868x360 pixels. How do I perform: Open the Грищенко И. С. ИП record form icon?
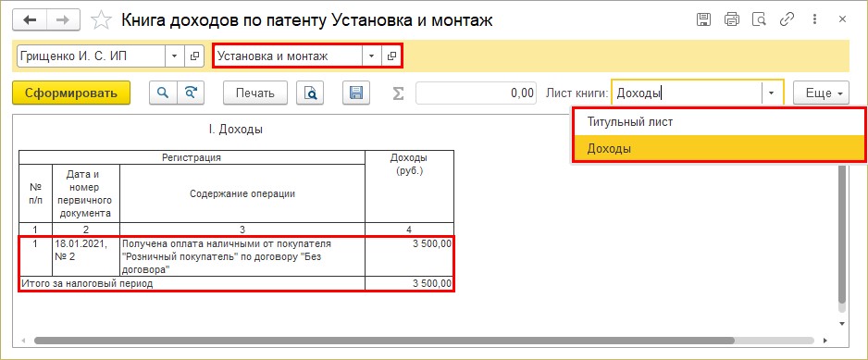(194, 56)
